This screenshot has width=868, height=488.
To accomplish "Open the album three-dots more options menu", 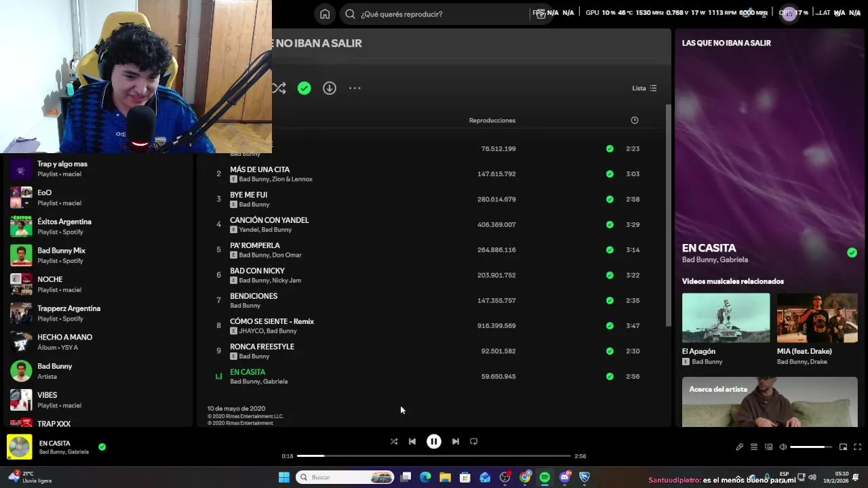I will (355, 88).
